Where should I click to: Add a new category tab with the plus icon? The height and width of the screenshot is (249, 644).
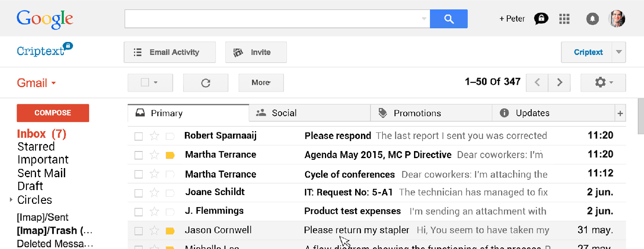click(x=620, y=112)
